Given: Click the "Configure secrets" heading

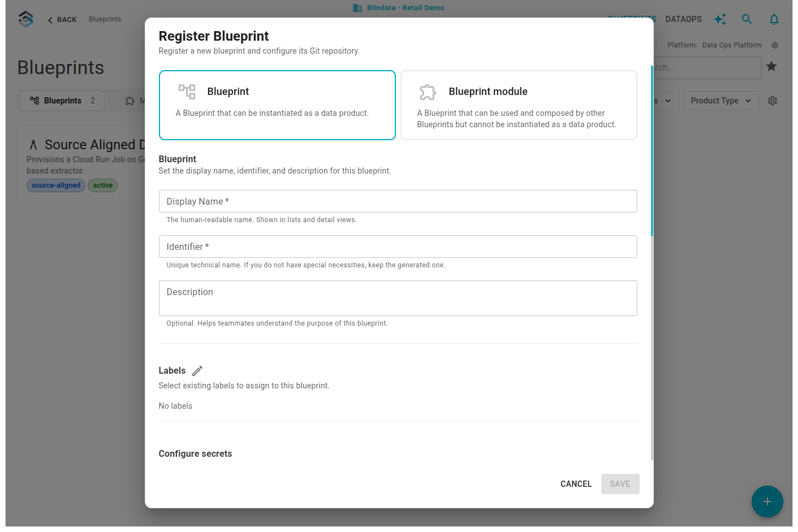Looking at the screenshot, I should [195, 453].
